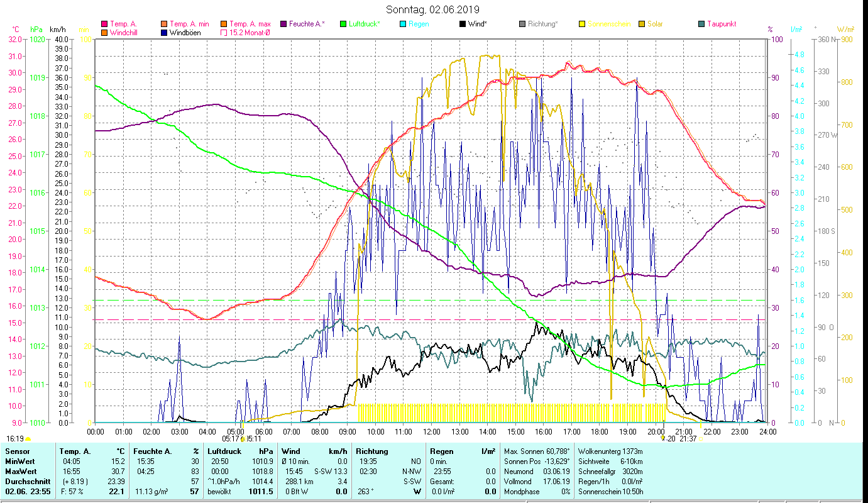This screenshot has height=503, width=868.
Task: Click the black Wind* legend square
Action: click(x=462, y=24)
